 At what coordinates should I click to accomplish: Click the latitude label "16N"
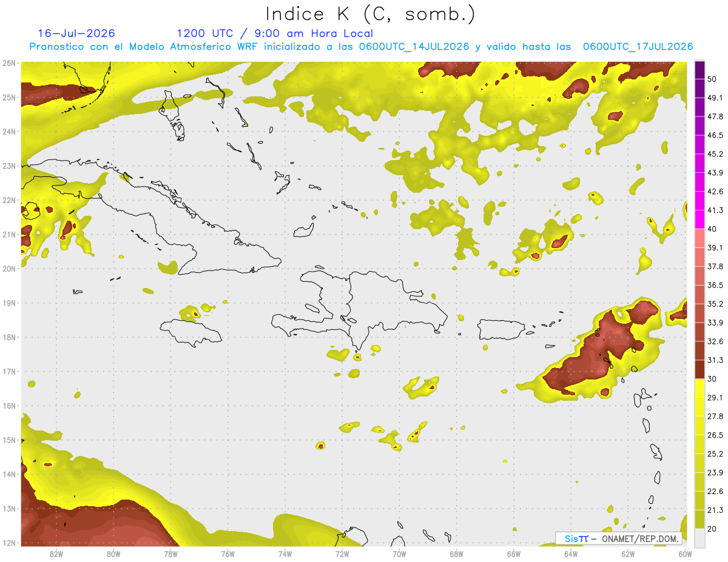pyautogui.click(x=9, y=406)
